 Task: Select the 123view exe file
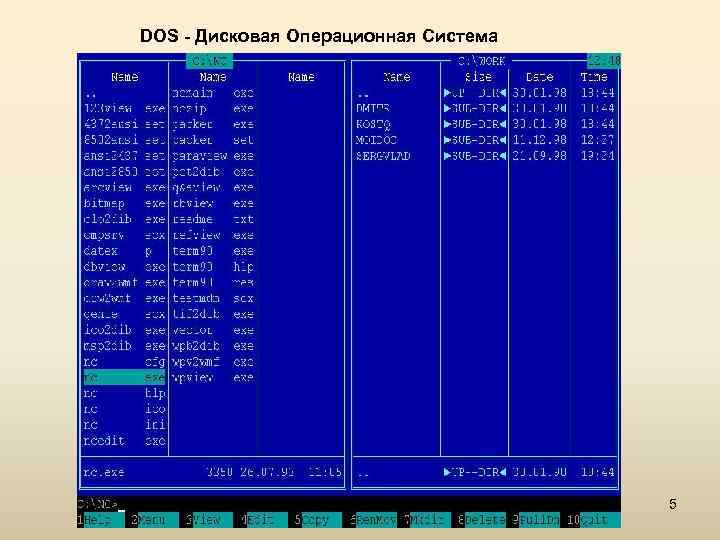point(124,108)
